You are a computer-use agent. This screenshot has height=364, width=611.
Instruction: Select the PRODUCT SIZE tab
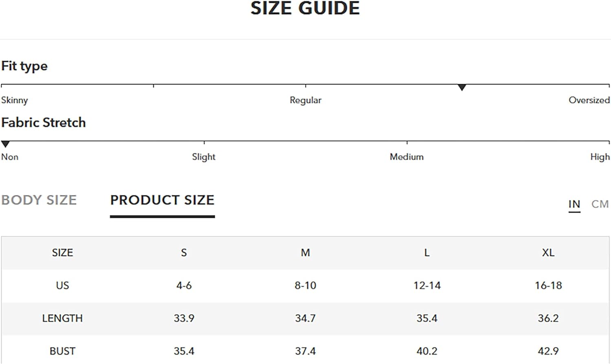click(x=162, y=200)
